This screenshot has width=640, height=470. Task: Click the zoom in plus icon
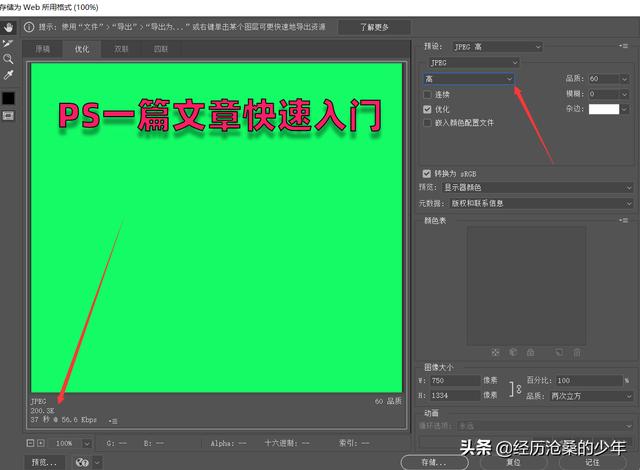pyautogui.click(x=41, y=443)
